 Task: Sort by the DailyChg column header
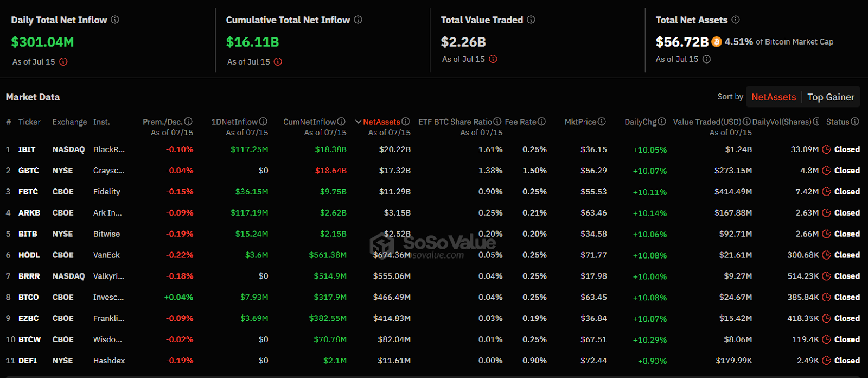(641, 122)
